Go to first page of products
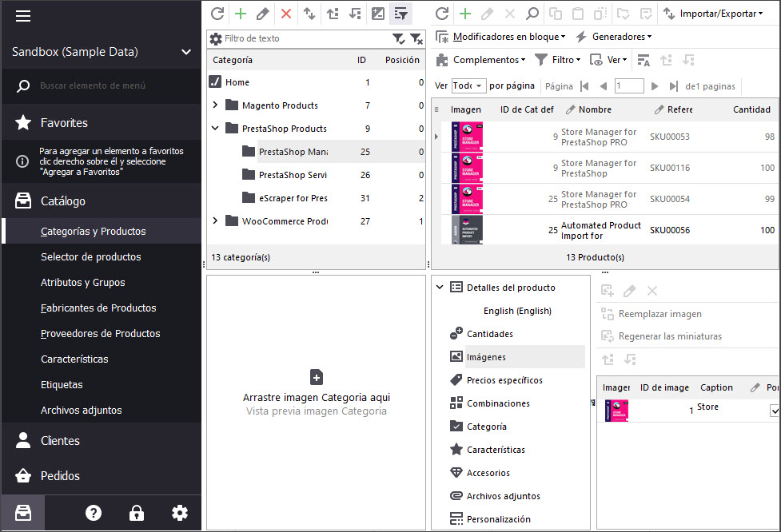781x532 pixels. coord(585,86)
